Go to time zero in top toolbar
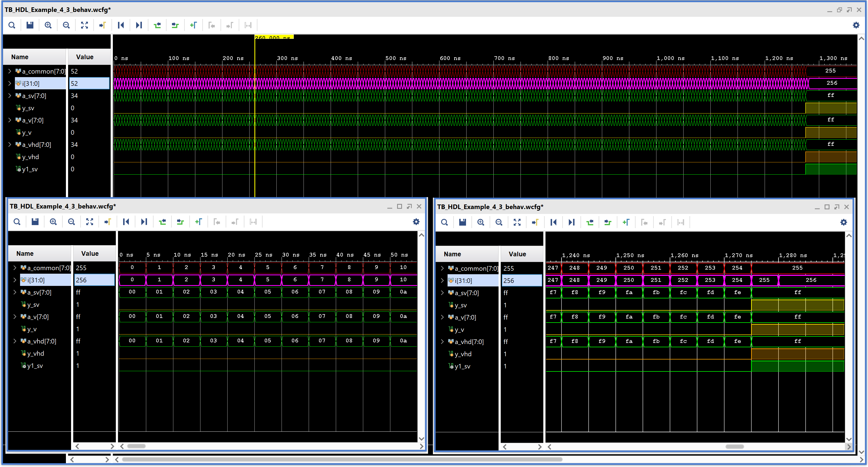 (x=121, y=25)
